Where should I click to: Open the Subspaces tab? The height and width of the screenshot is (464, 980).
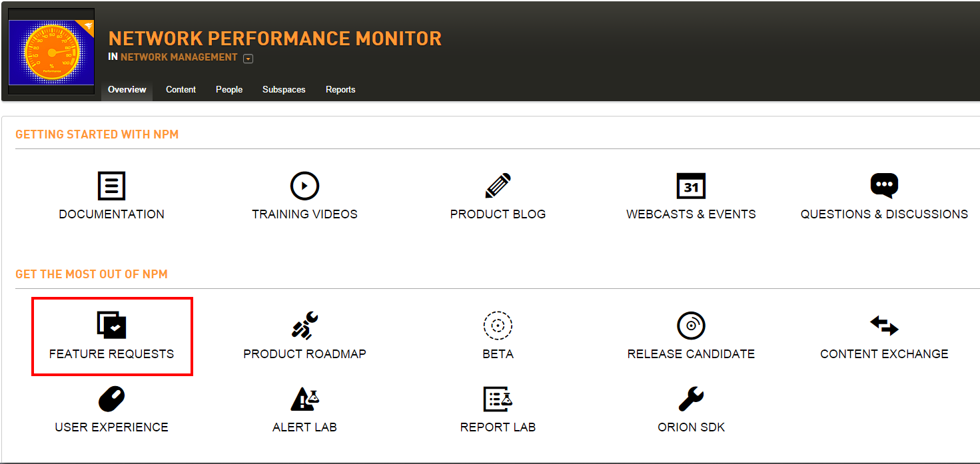(284, 89)
